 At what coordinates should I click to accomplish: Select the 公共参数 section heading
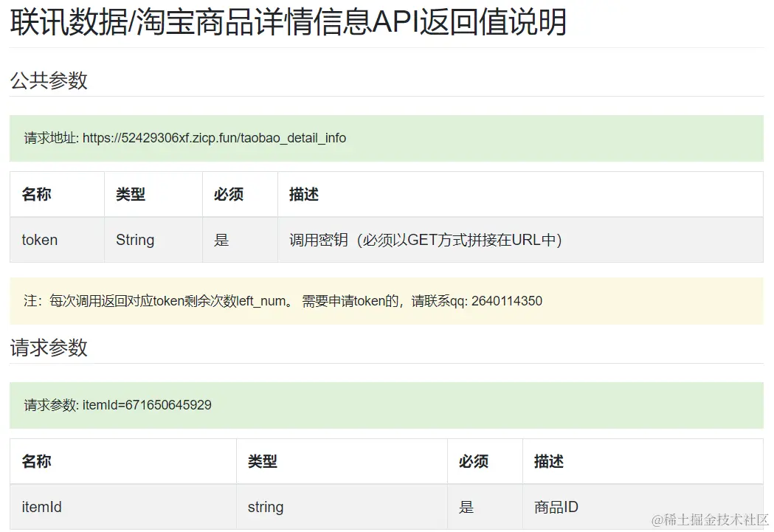click(49, 80)
